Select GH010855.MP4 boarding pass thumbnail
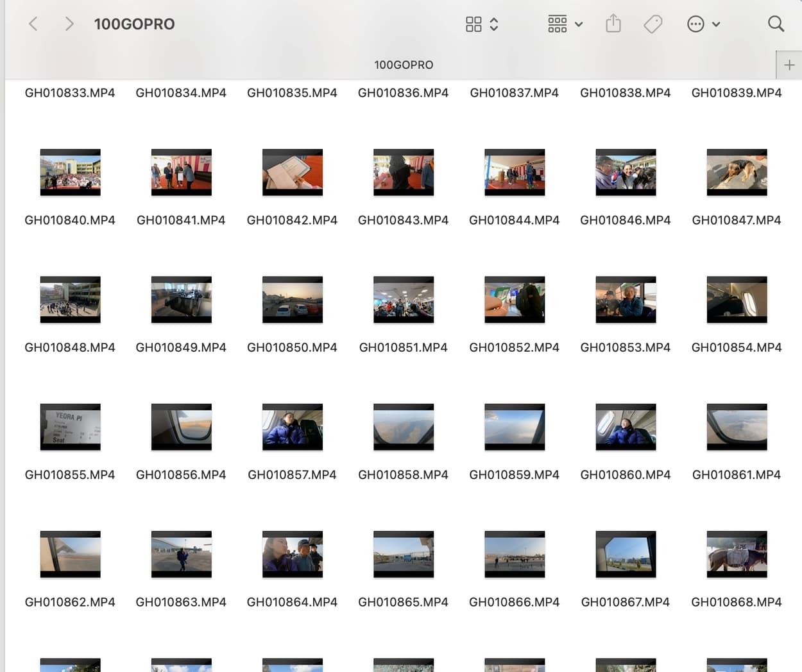 71,427
